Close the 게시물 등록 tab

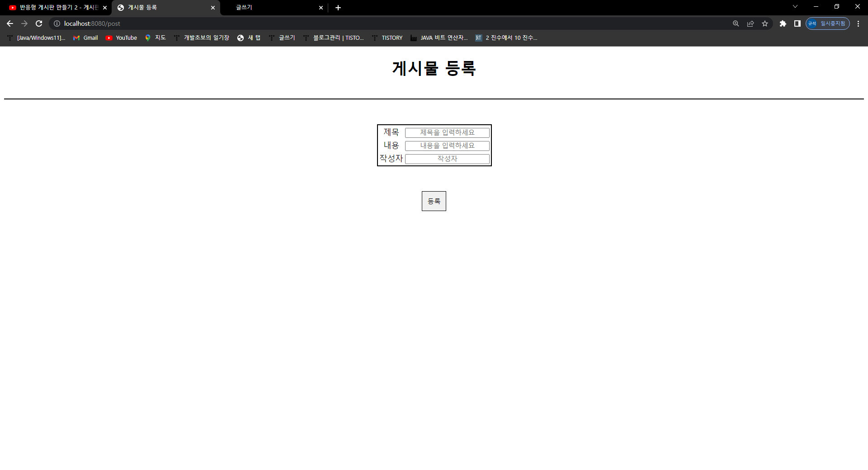pos(213,8)
